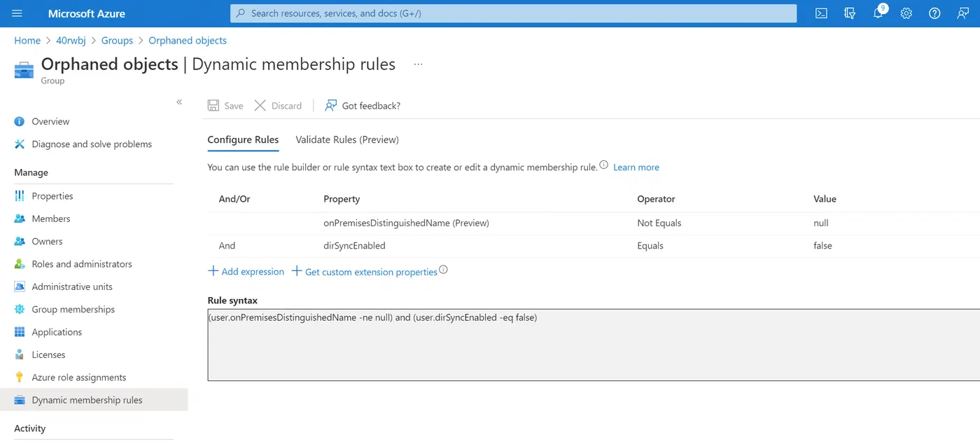The width and height of the screenshot is (980, 442).
Task: Click the Properties bars icon
Action: coord(20,196)
